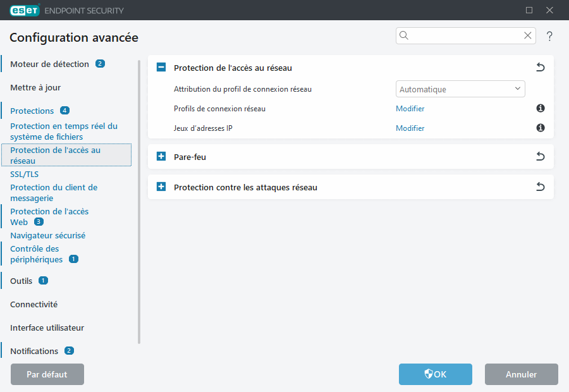Click Modifier for Jeux d'adresses IP

point(410,128)
